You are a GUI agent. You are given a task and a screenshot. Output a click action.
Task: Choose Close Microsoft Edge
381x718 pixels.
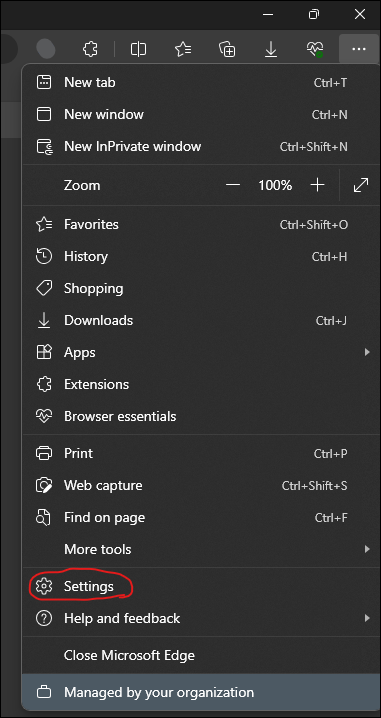201,655
